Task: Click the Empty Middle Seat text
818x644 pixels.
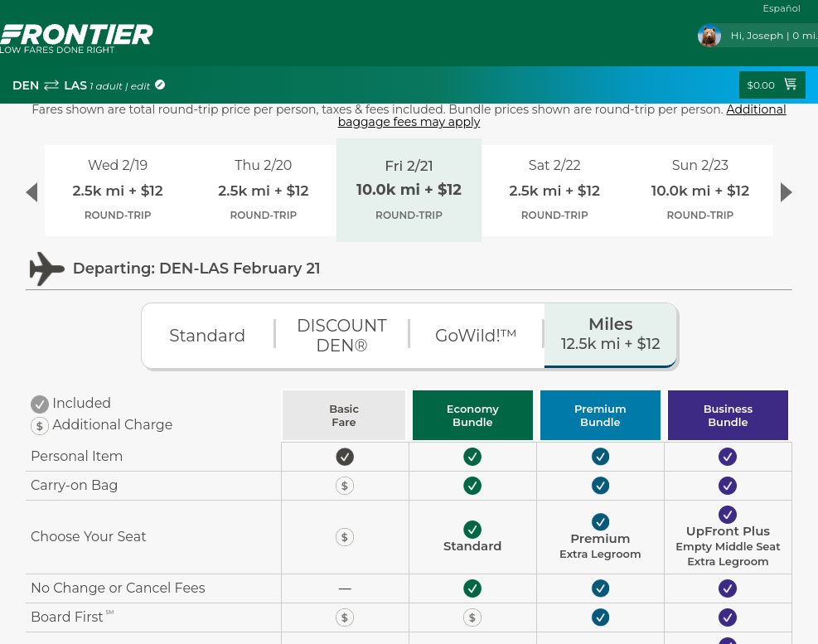Action: [728, 546]
